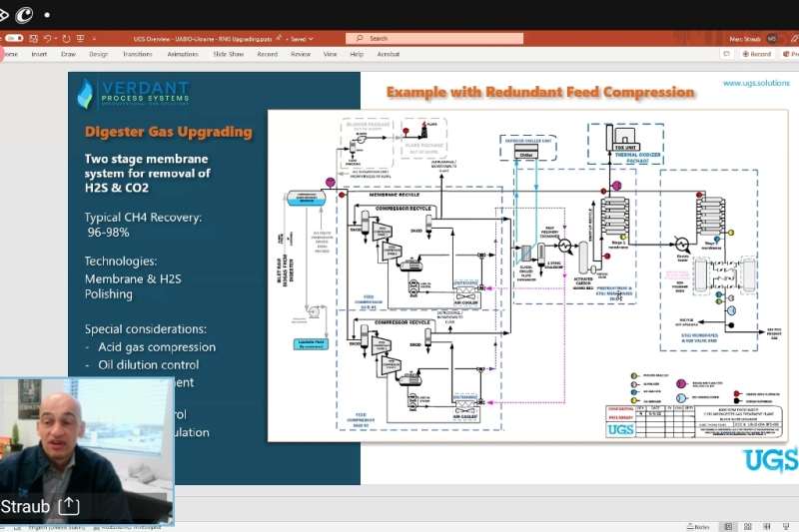Open the Help tab
Viewport: 799px width, 532px height.
(x=357, y=54)
